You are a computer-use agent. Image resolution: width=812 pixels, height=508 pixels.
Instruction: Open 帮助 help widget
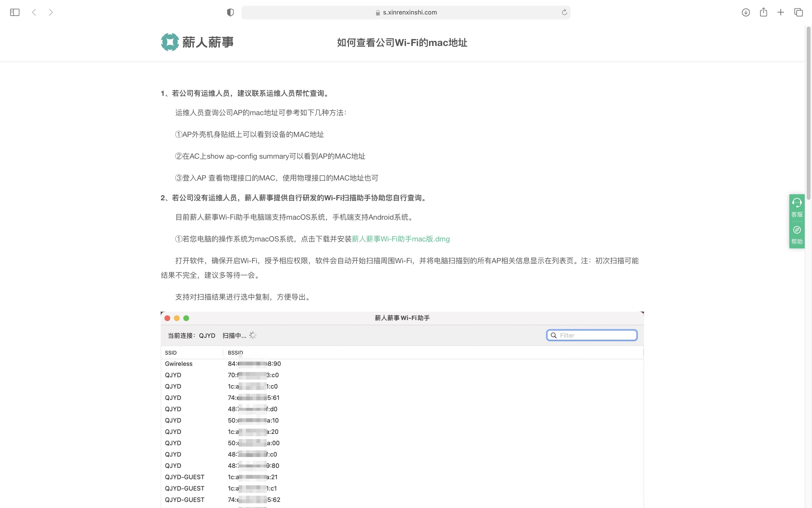(x=797, y=235)
